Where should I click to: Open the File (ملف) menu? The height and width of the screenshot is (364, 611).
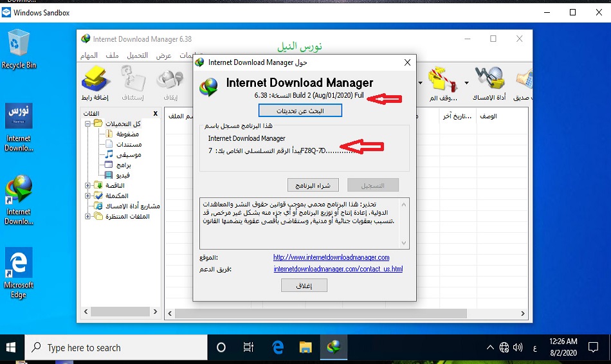tap(112, 56)
